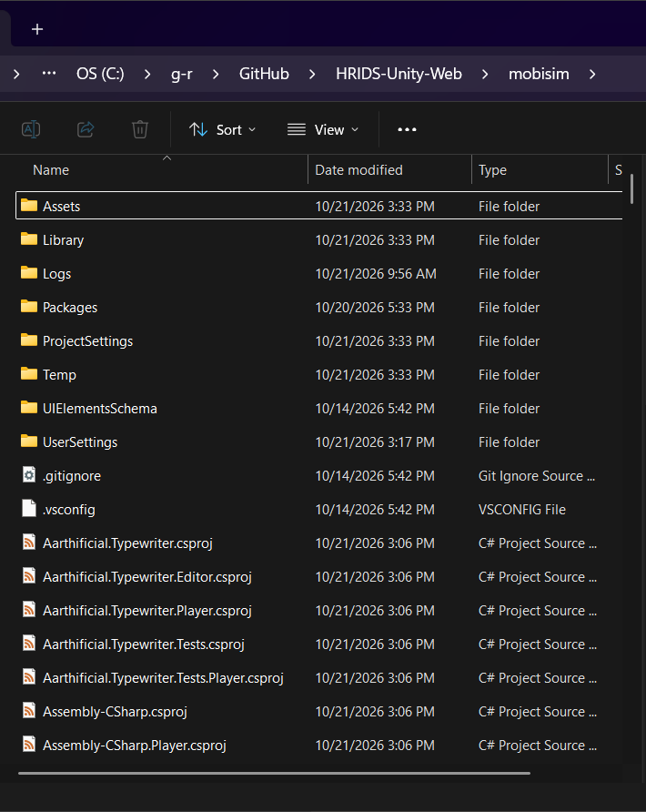The width and height of the screenshot is (646, 812).
Task: Sort by the Type column header
Action: click(492, 170)
